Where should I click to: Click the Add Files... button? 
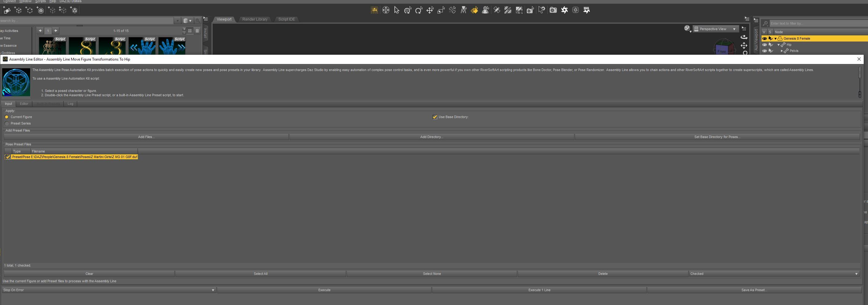[146, 137]
